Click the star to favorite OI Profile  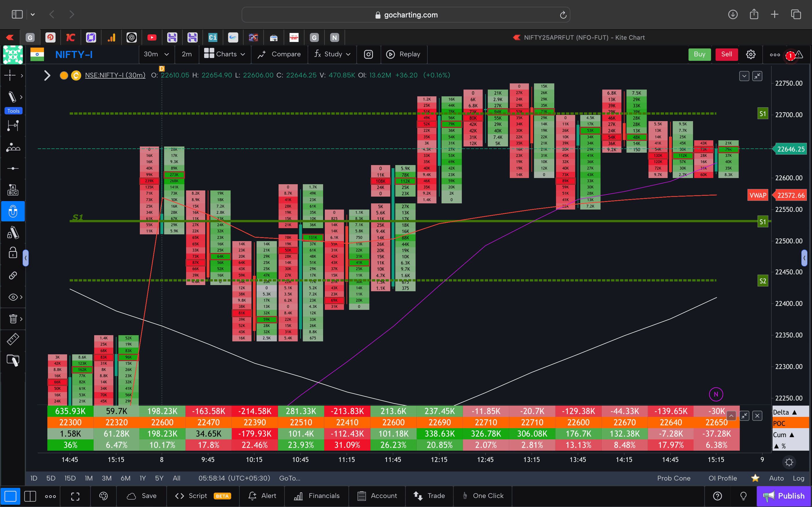(x=755, y=478)
